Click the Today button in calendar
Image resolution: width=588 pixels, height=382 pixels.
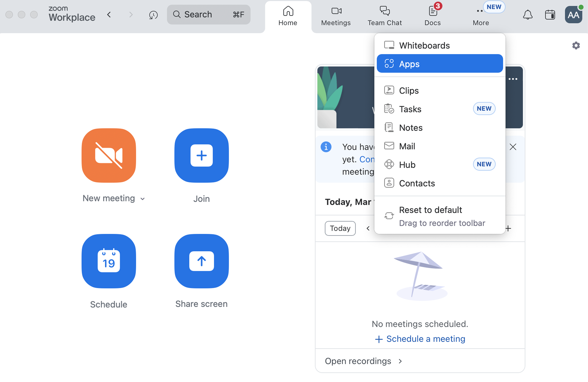point(340,228)
